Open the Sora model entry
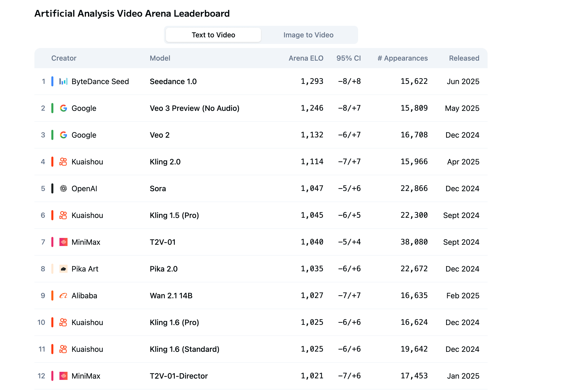 click(x=158, y=188)
